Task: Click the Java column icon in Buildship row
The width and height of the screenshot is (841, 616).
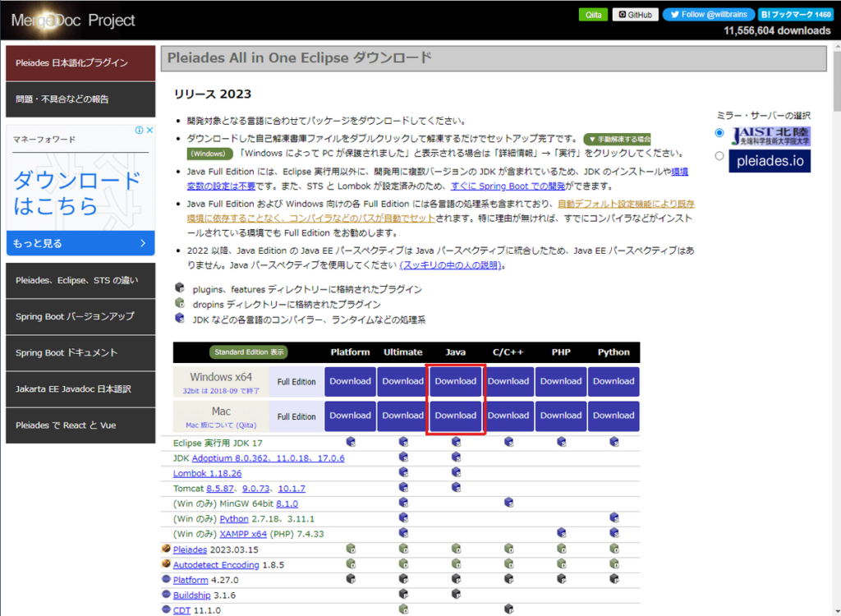Action: [456, 594]
